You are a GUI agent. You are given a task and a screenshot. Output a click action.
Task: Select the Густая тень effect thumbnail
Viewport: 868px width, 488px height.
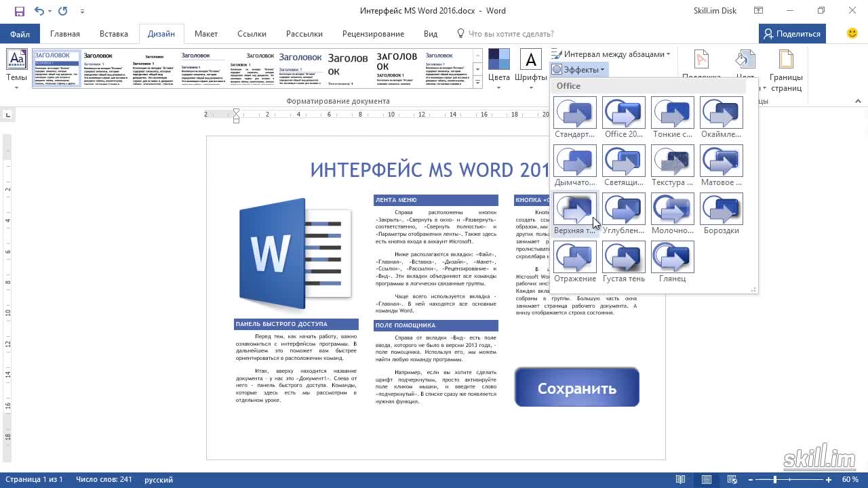tap(624, 257)
